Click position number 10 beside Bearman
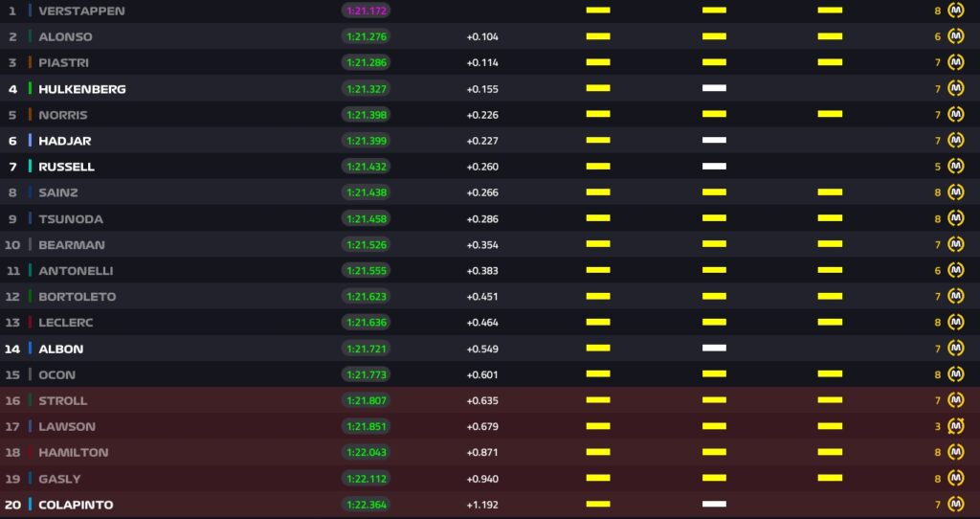Image resolution: width=980 pixels, height=519 pixels. 12,244
